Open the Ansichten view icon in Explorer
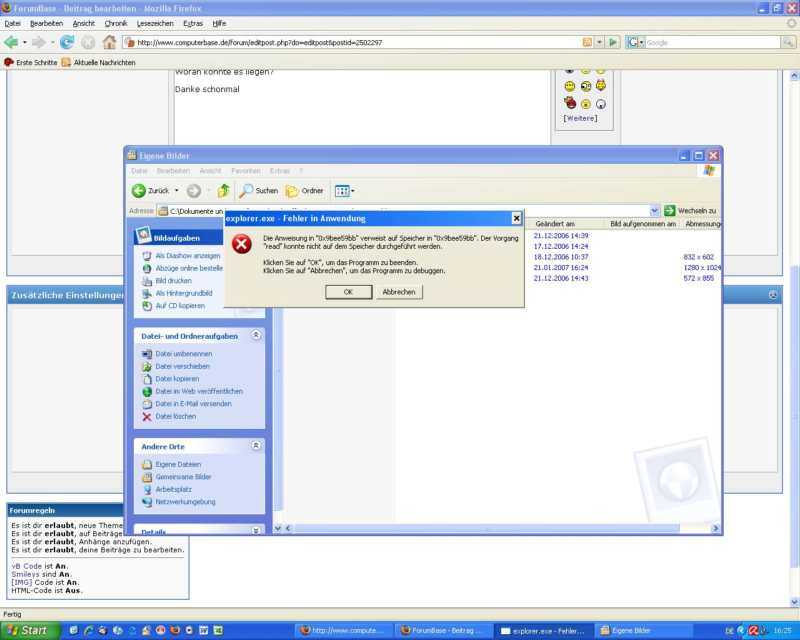The height and width of the screenshot is (640, 800). click(341, 191)
